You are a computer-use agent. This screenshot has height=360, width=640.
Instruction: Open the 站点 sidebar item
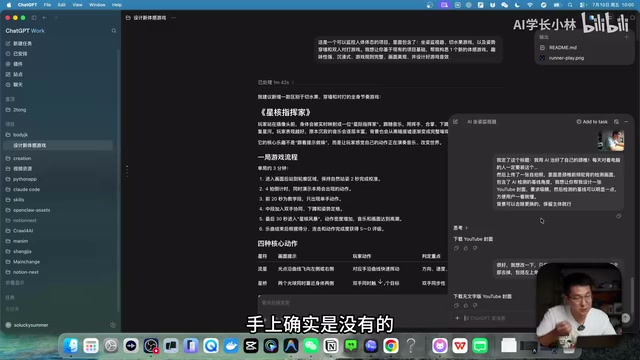click(x=18, y=74)
